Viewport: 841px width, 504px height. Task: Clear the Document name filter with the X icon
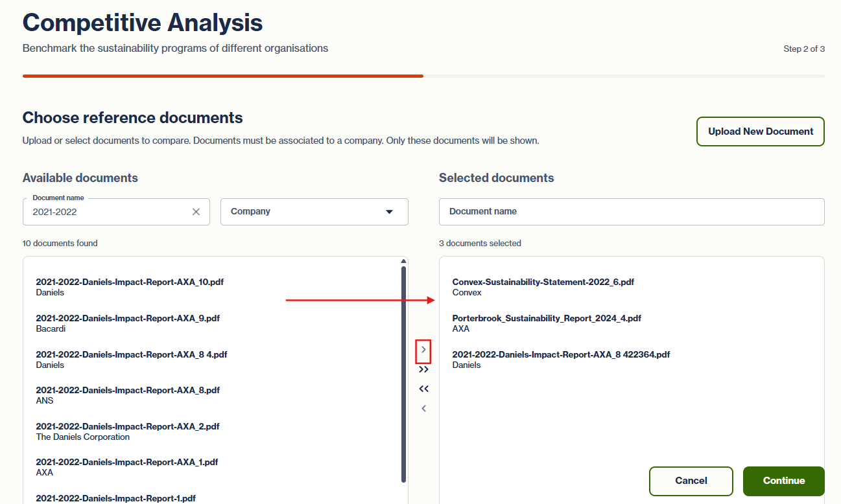click(196, 212)
